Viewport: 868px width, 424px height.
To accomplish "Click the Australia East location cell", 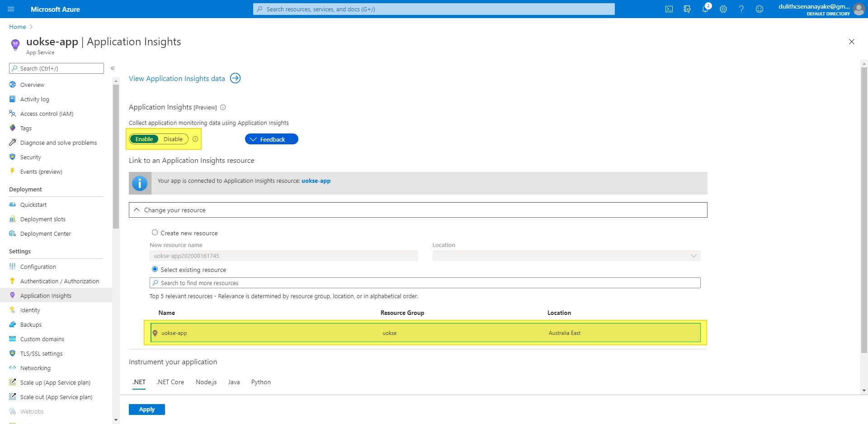I will tap(565, 333).
